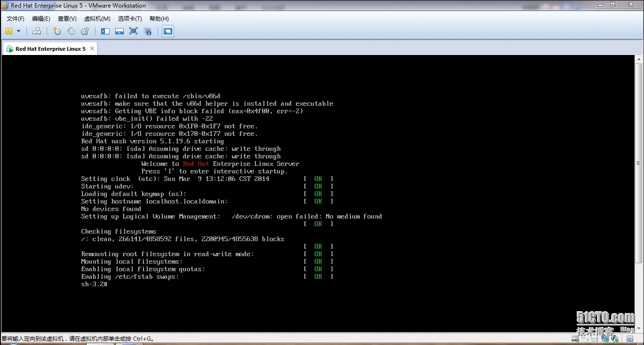Click 'Press 'I' to enter interactive startup.' line
Image resolution: width=644 pixels, height=345 pixels.
pyautogui.click(x=215, y=171)
